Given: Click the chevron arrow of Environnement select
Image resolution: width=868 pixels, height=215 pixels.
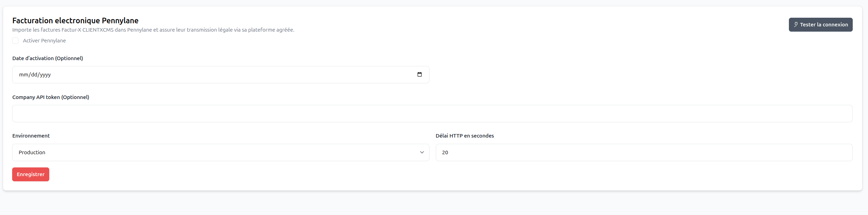Looking at the screenshot, I should 422,152.
